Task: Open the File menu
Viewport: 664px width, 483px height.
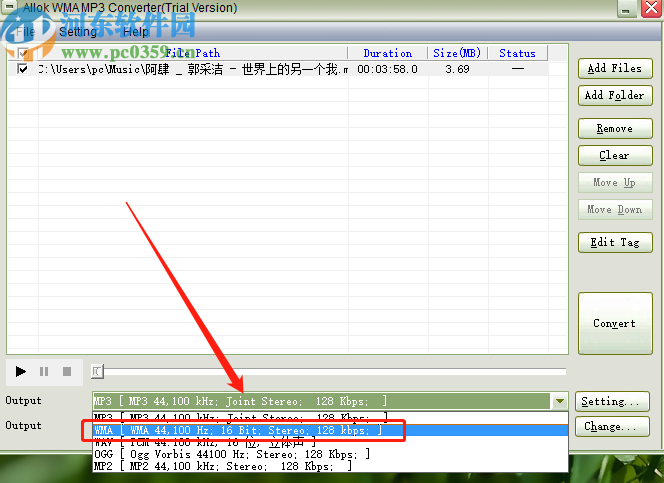Action: 25,32
